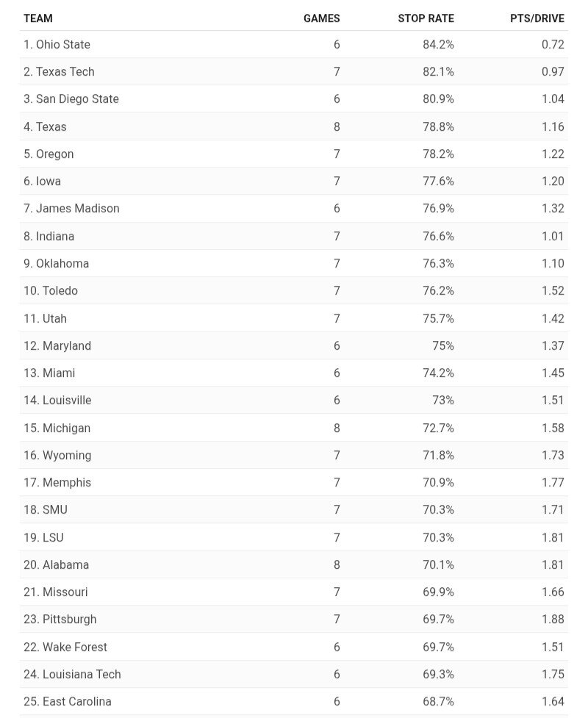The height and width of the screenshot is (718, 588).
Task: Select Wyoming in the table
Action: (x=58, y=455)
